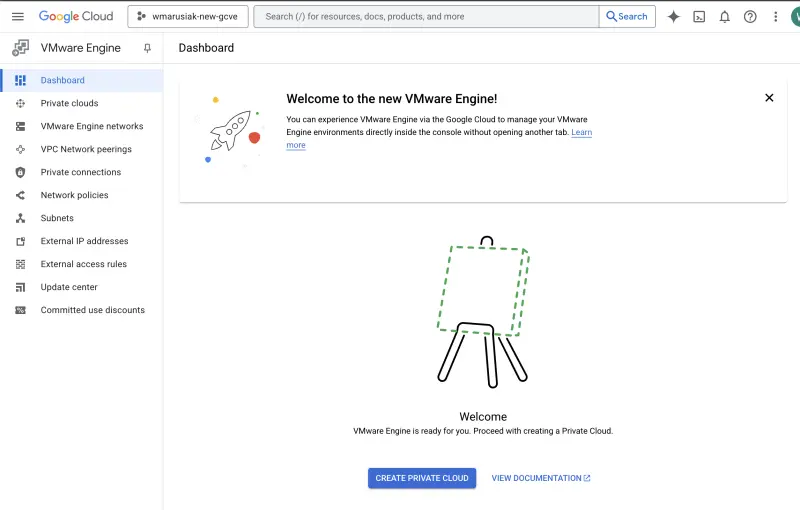800x510 pixels.
Task: Open Gemini AI sparkle icon
Action: click(x=673, y=16)
